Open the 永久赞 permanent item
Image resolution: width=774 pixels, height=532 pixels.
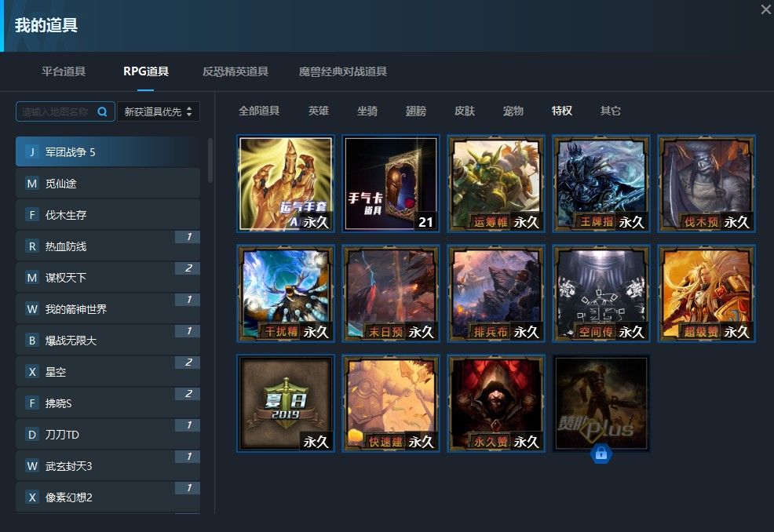pyautogui.click(x=496, y=403)
